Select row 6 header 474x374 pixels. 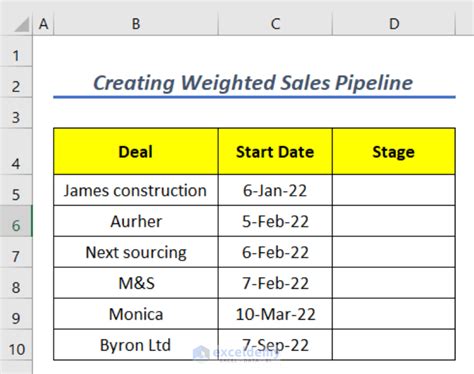[16, 221]
